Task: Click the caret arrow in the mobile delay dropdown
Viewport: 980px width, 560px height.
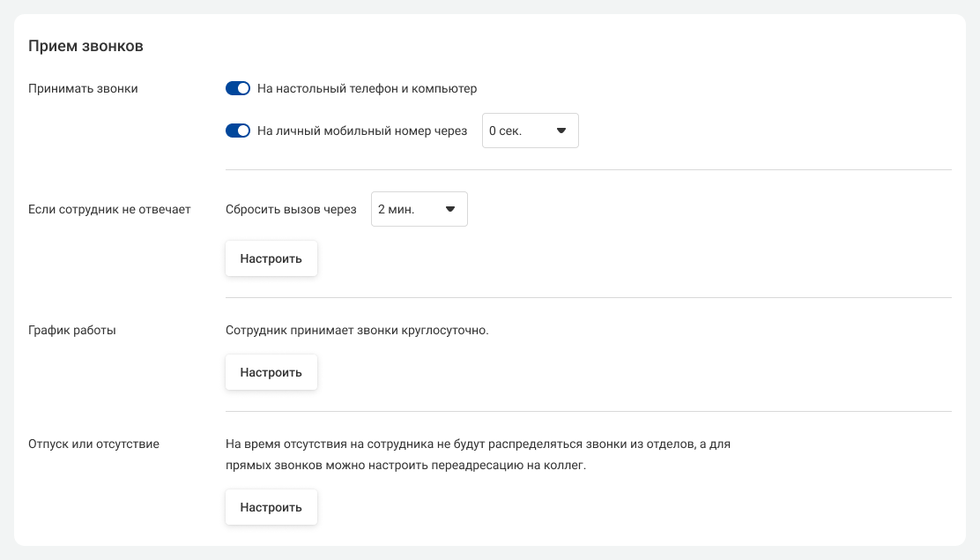Action: [x=561, y=131]
